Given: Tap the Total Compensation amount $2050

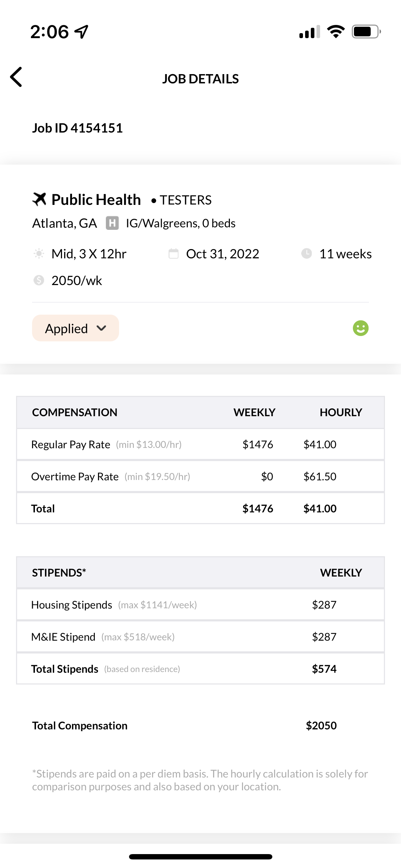Looking at the screenshot, I should [x=321, y=725].
